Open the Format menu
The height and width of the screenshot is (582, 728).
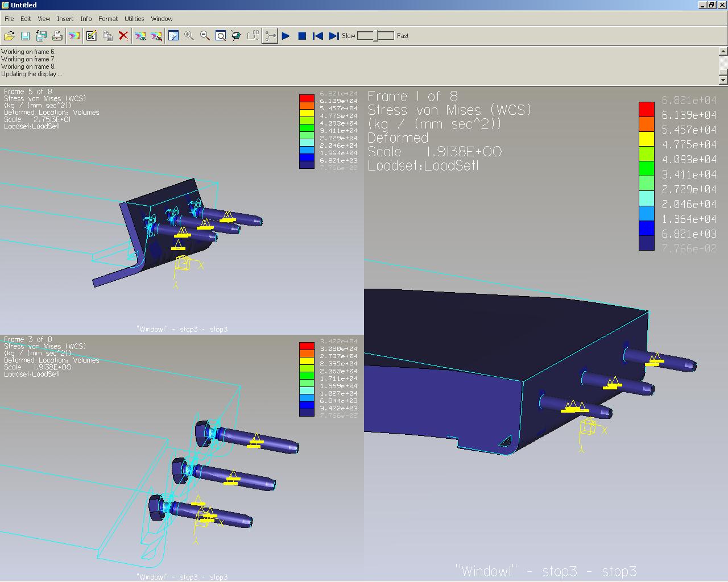tap(108, 19)
